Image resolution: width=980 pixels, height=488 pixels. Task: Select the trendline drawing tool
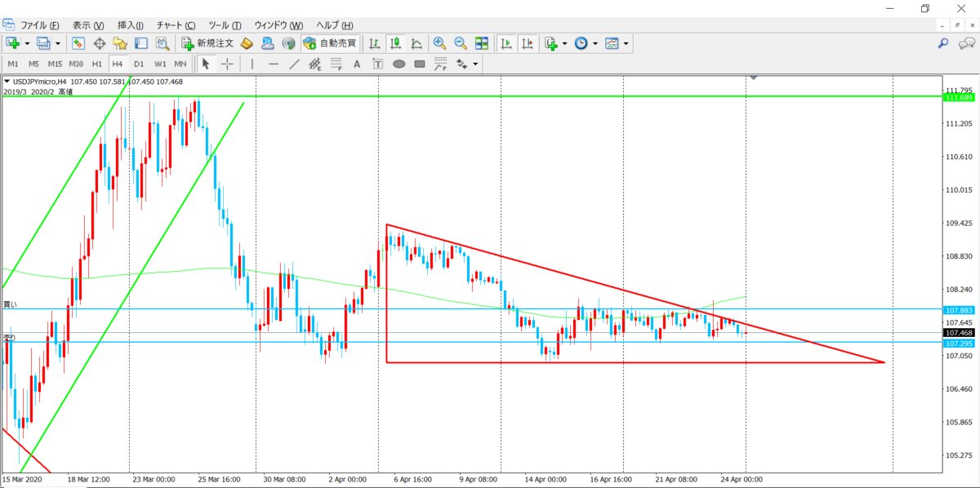[294, 64]
